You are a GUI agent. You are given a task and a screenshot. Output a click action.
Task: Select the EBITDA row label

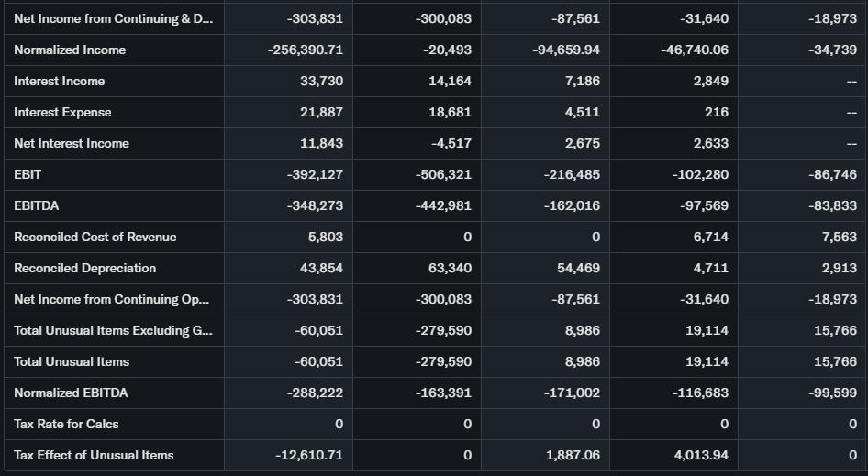[37, 205]
